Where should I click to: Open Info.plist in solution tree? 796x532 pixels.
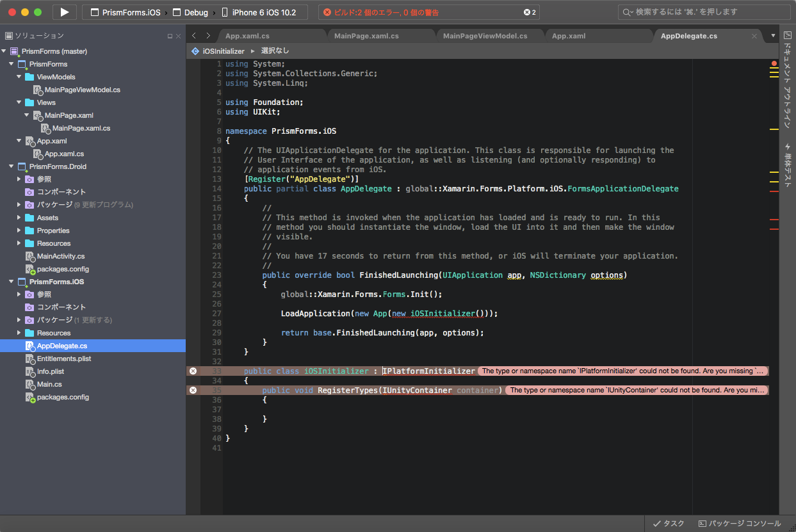pos(50,371)
